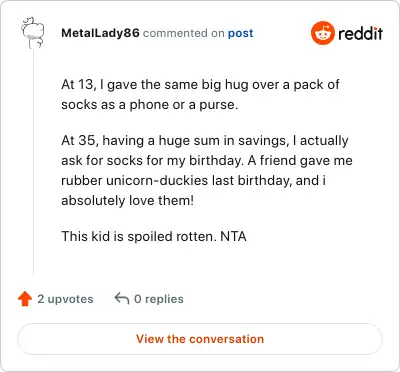This screenshot has width=400, height=372.
Task: Click the line "socks as a phone or a purse"
Action: pos(150,105)
